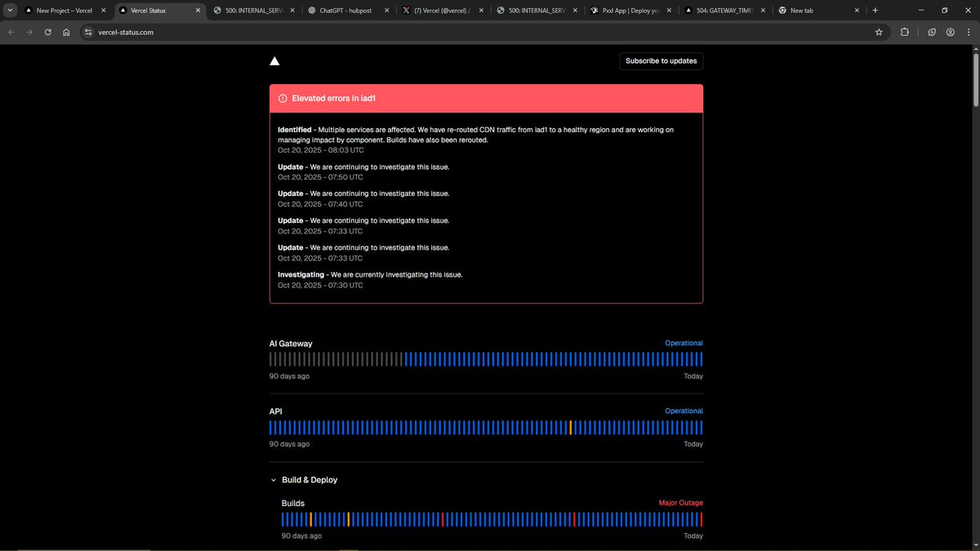The image size is (980, 551).
Task: Click the orange incident bar in API uptime
Action: point(570,428)
